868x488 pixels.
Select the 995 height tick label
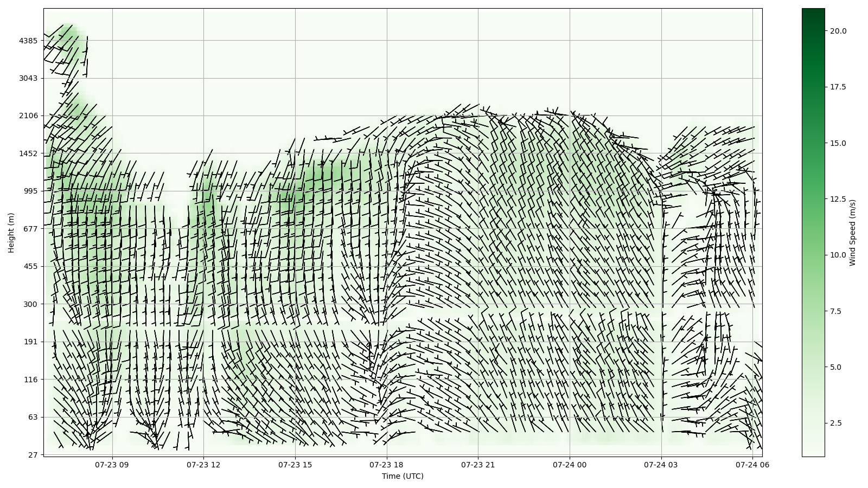[x=30, y=191]
